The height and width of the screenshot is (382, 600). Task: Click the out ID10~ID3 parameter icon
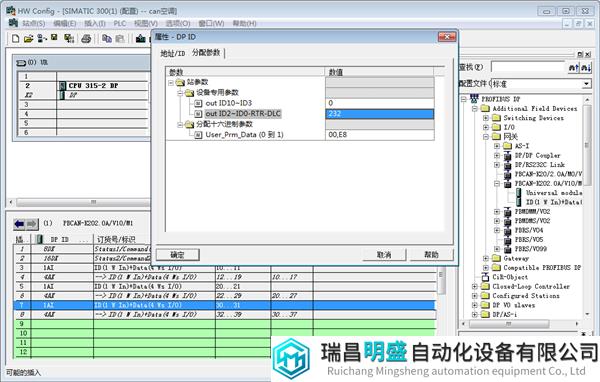(x=198, y=103)
